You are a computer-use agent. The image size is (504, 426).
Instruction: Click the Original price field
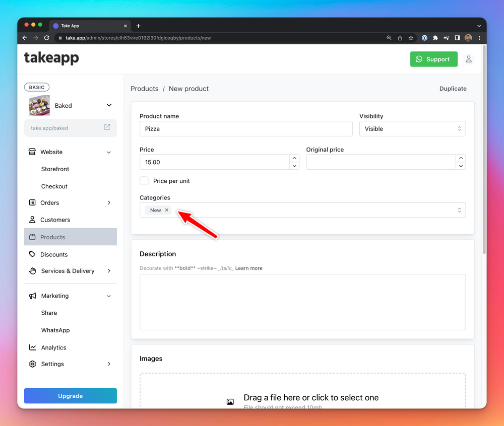pos(381,162)
